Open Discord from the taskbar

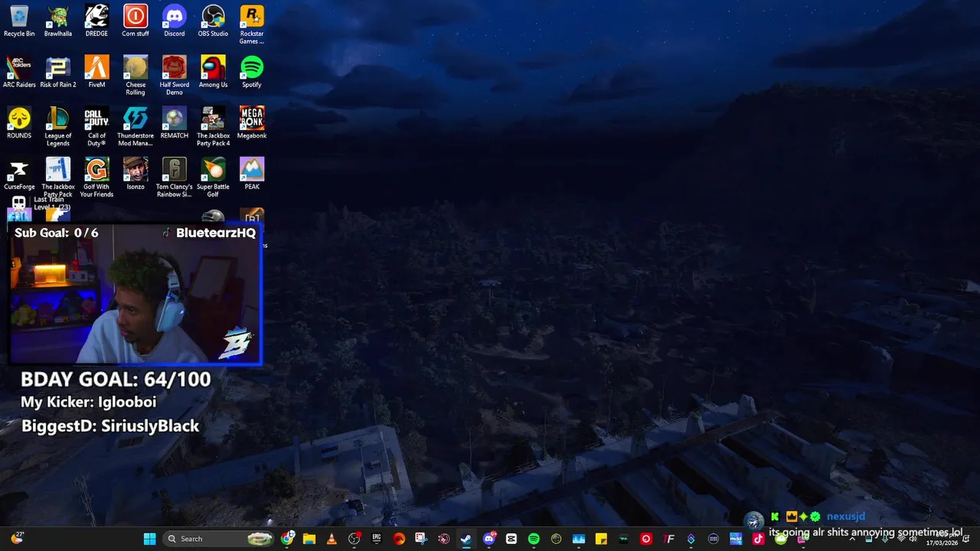coord(488,539)
